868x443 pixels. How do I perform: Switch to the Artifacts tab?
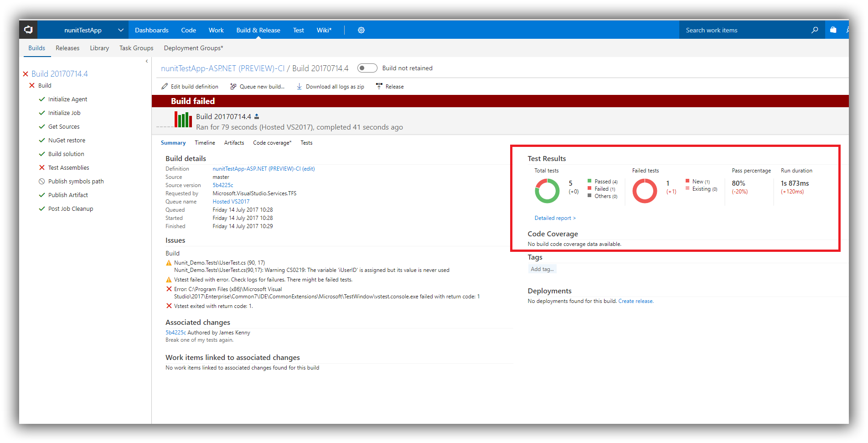(x=234, y=143)
